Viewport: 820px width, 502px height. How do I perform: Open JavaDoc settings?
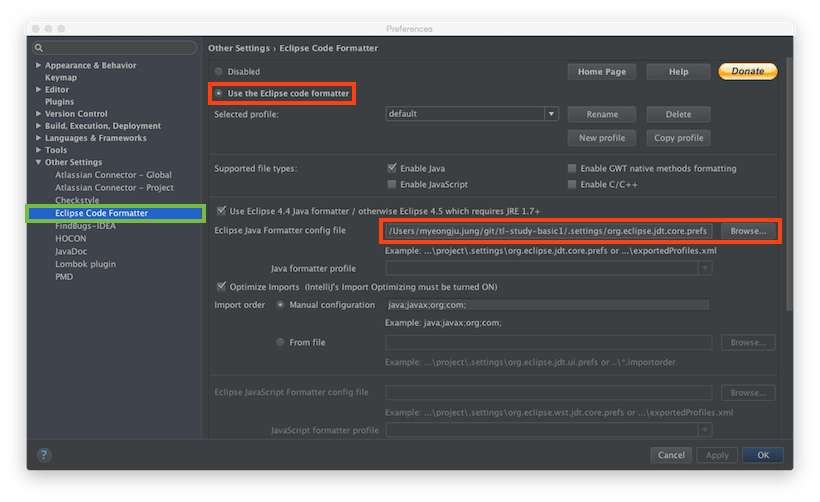coord(71,251)
